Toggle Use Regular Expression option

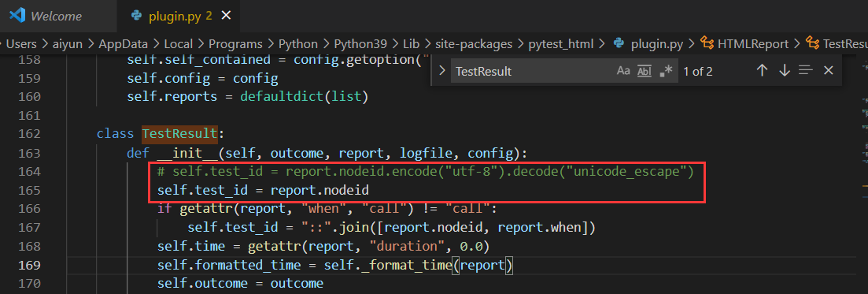click(666, 71)
